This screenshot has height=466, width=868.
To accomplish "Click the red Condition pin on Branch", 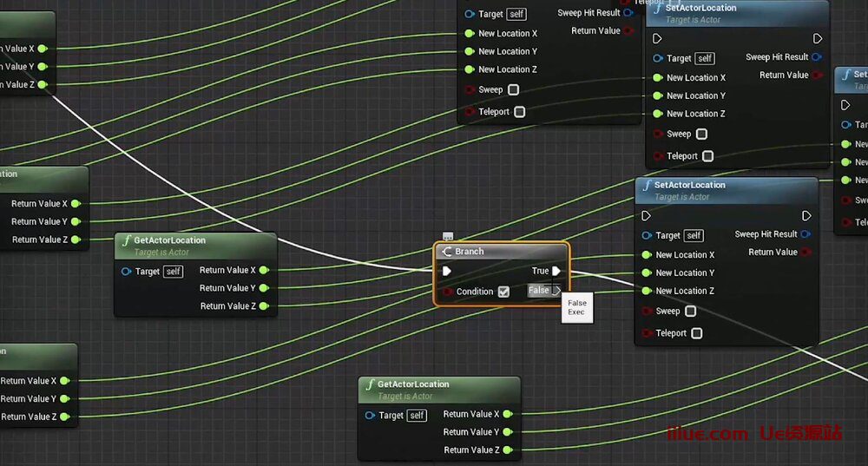I will click(x=447, y=292).
